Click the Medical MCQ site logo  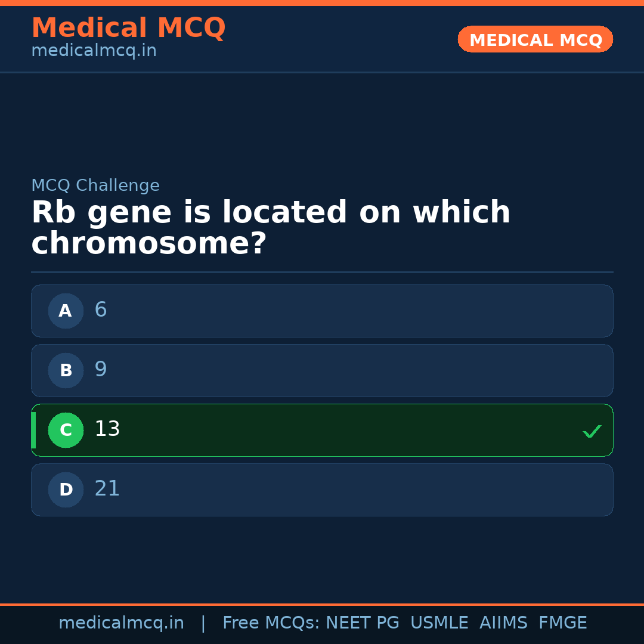pyautogui.click(x=128, y=27)
